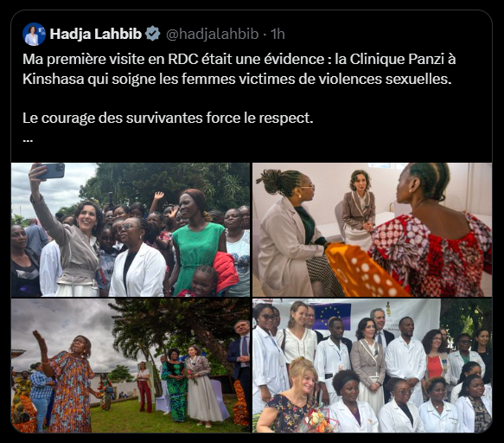Viewport: 504px width, 443px height.
Task: Click the blue verified checkmark badge
Action: tap(153, 34)
